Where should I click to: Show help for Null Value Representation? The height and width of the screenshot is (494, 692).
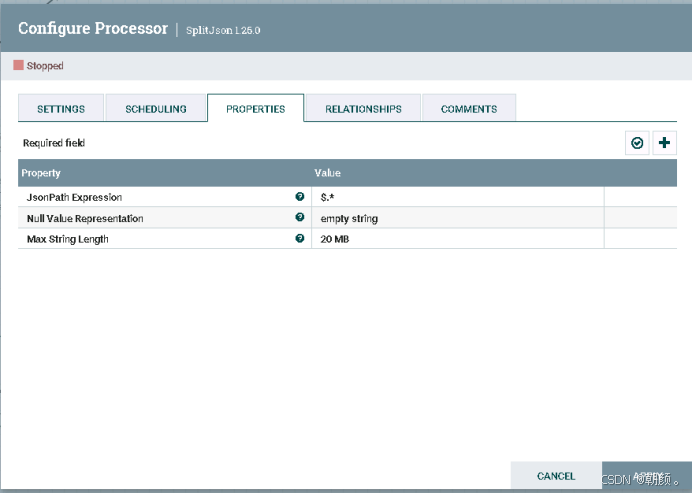coord(300,217)
